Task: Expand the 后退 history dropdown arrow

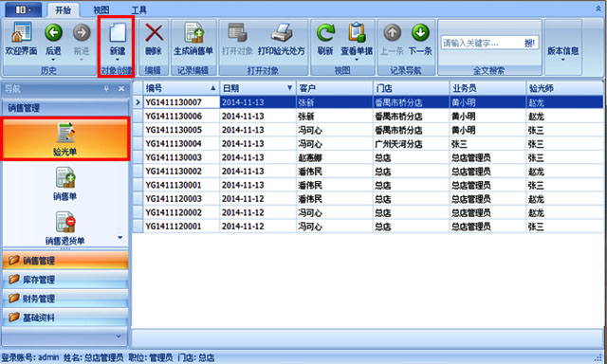Action: click(x=53, y=60)
